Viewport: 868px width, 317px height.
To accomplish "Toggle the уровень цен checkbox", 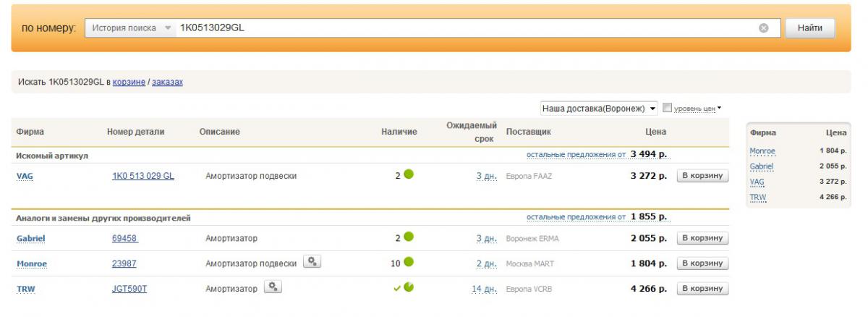I will (668, 108).
